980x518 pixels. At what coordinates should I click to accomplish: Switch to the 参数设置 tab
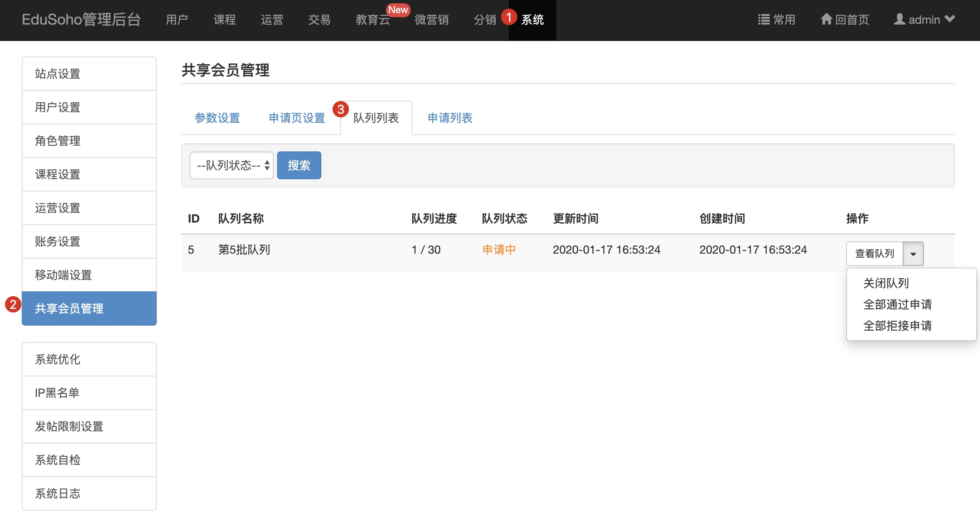pyautogui.click(x=217, y=118)
